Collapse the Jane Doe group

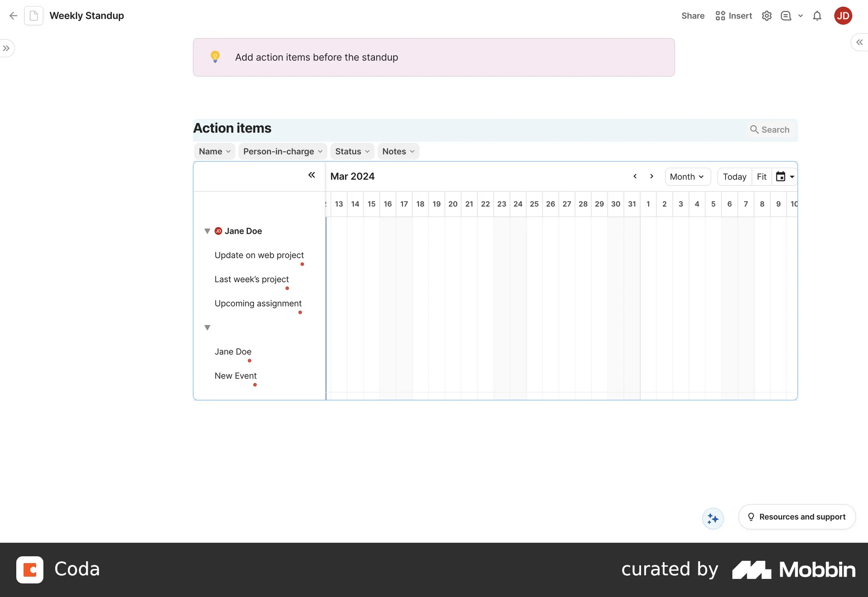click(207, 231)
